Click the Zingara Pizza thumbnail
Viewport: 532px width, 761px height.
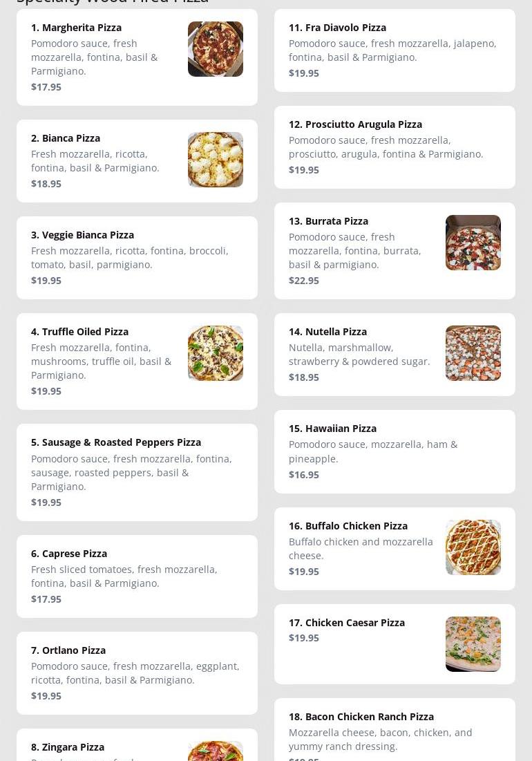click(x=215, y=751)
